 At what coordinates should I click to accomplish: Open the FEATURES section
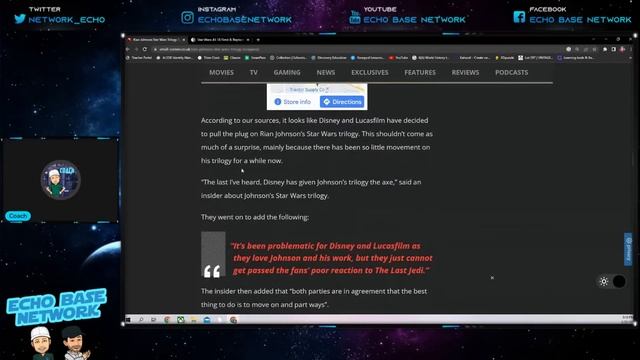coord(420,72)
